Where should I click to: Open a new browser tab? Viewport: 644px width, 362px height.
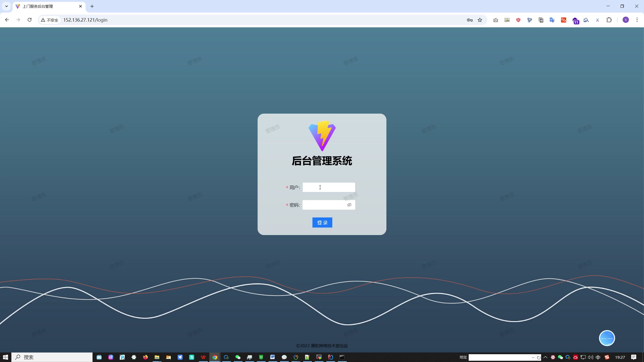[x=92, y=6]
